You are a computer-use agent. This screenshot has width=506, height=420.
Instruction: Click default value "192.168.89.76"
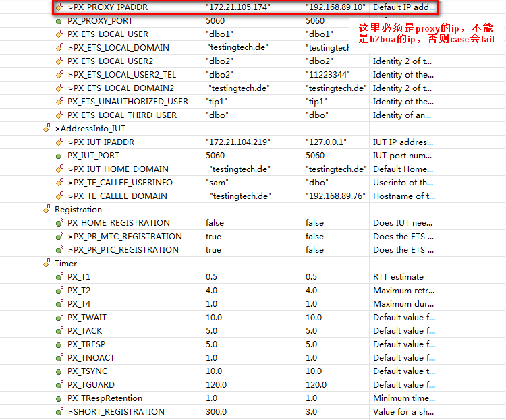coord(335,196)
